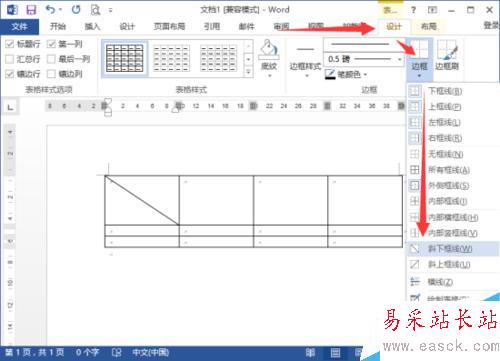Select the first grid table style thumbnail

125,58
